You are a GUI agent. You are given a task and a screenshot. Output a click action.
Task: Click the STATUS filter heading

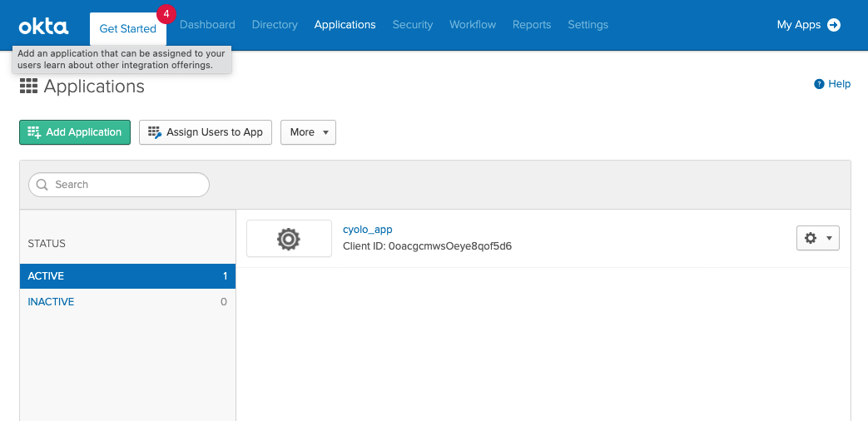click(47, 244)
